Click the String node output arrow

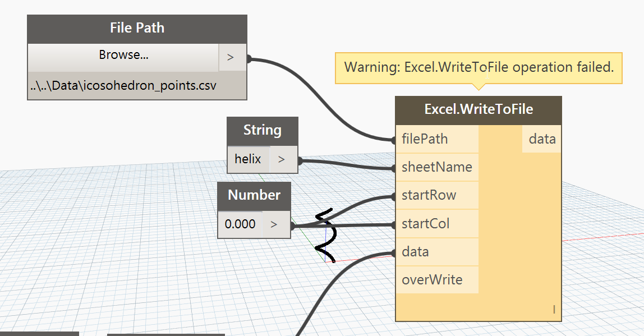point(282,160)
